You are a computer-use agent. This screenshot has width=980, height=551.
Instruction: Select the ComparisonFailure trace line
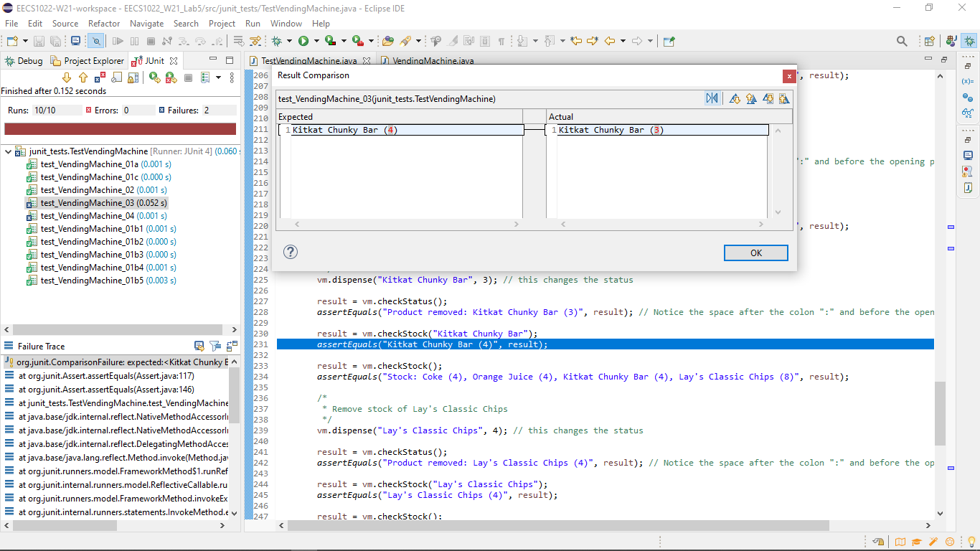[116, 362]
